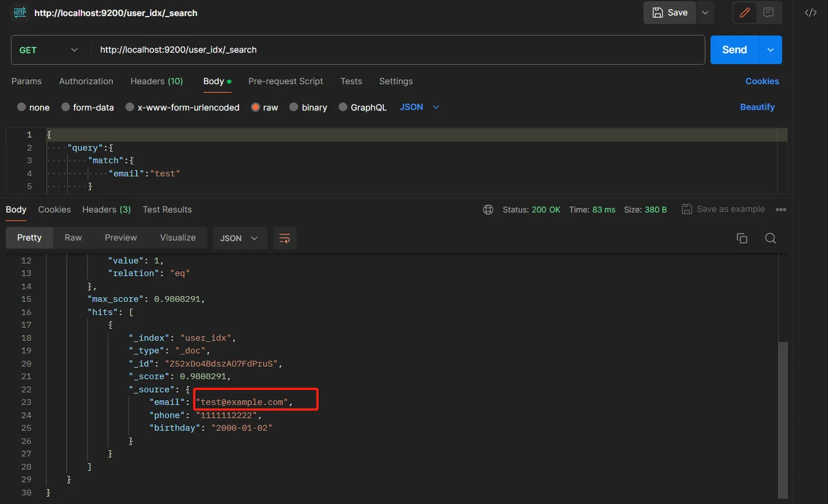Click the Save button
Image resolution: width=828 pixels, height=504 pixels.
tap(669, 12)
